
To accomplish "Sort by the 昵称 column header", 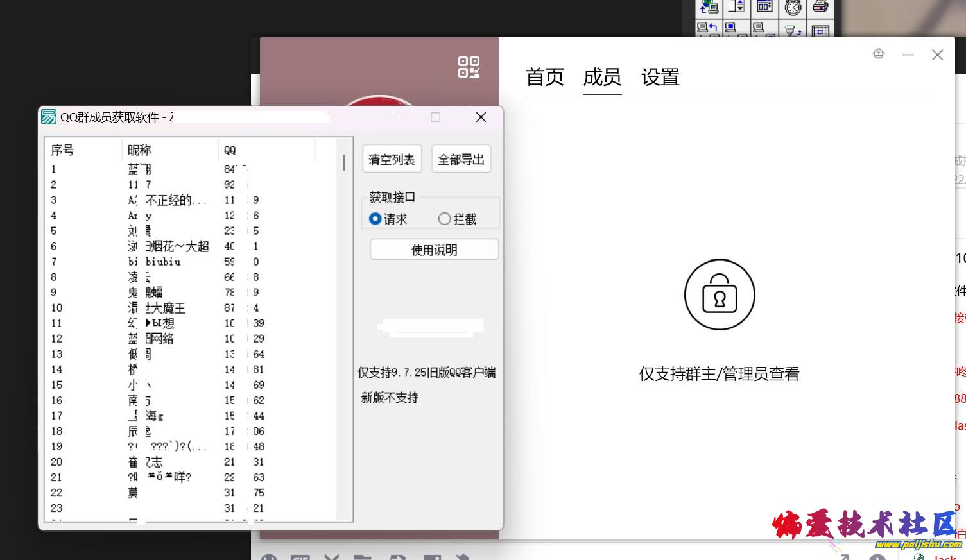I will coord(139,150).
